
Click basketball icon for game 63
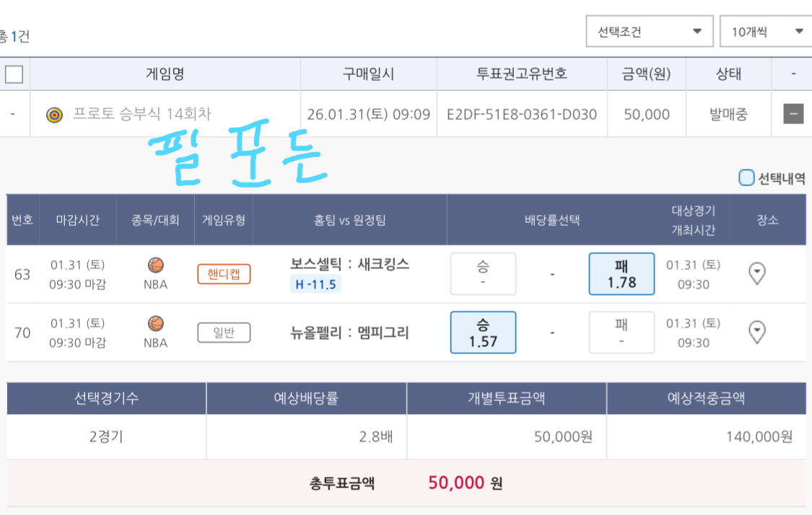[155, 265]
